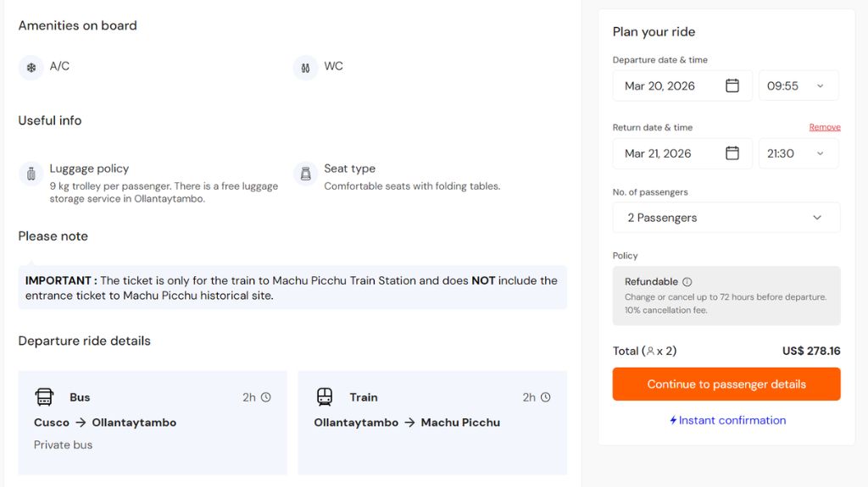Open the 09:55 departure time dropdown

coord(798,86)
